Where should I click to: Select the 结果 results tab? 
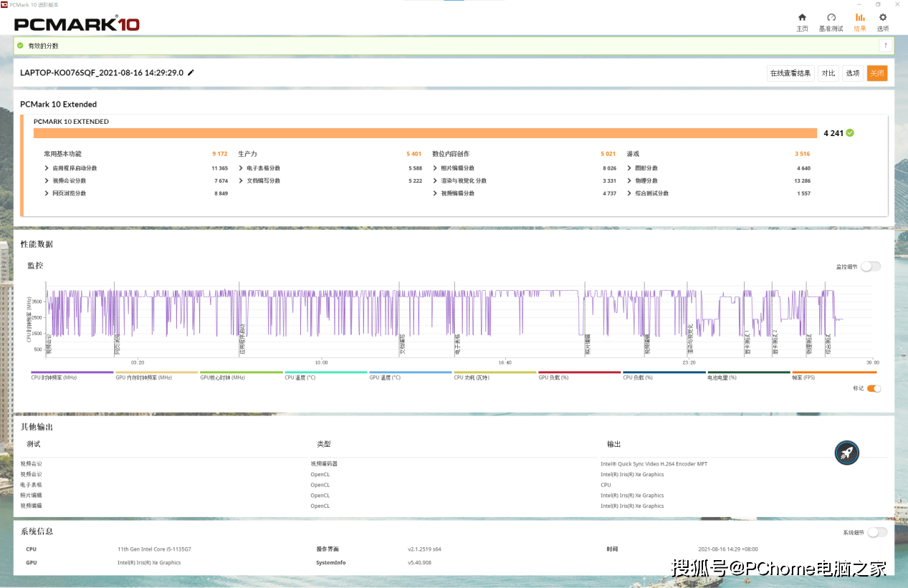coord(860,22)
